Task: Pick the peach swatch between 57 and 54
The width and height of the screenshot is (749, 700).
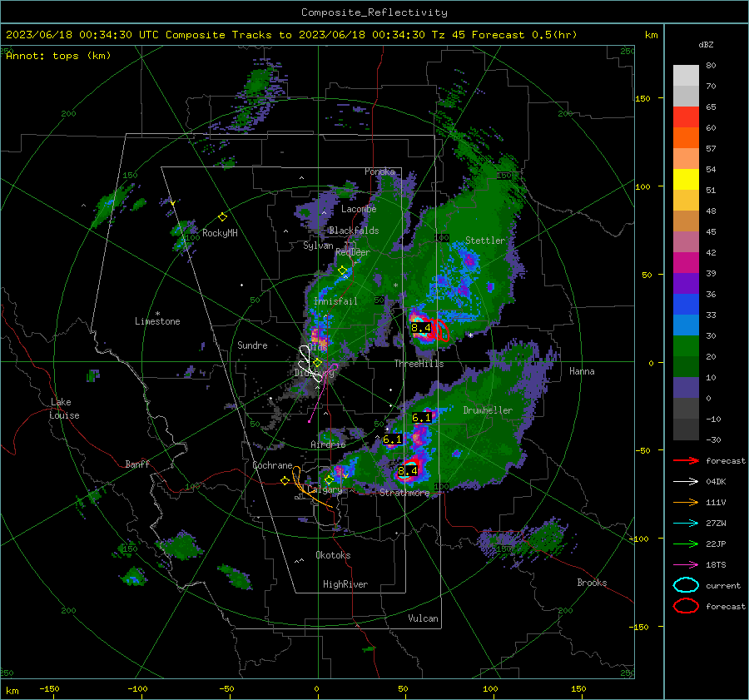Action: [x=686, y=159]
